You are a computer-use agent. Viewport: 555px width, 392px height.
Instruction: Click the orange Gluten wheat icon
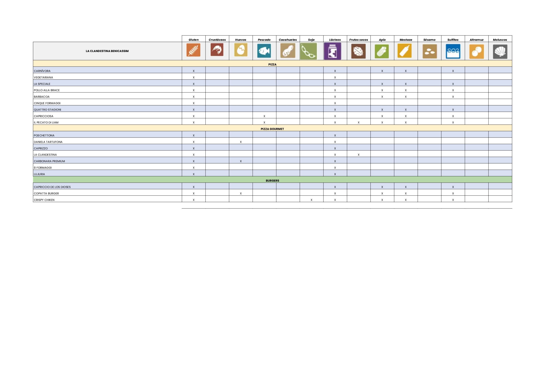(x=193, y=50)
